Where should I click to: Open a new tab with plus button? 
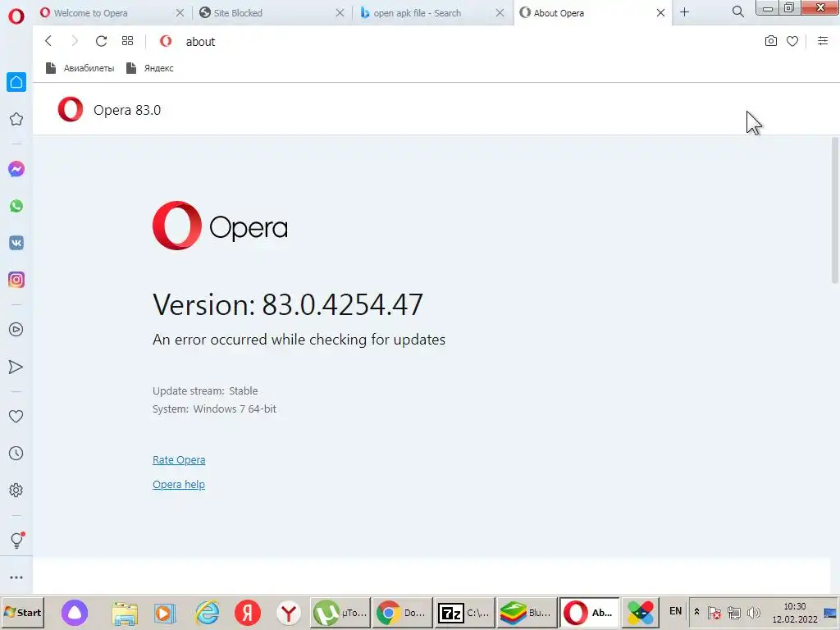click(x=685, y=11)
